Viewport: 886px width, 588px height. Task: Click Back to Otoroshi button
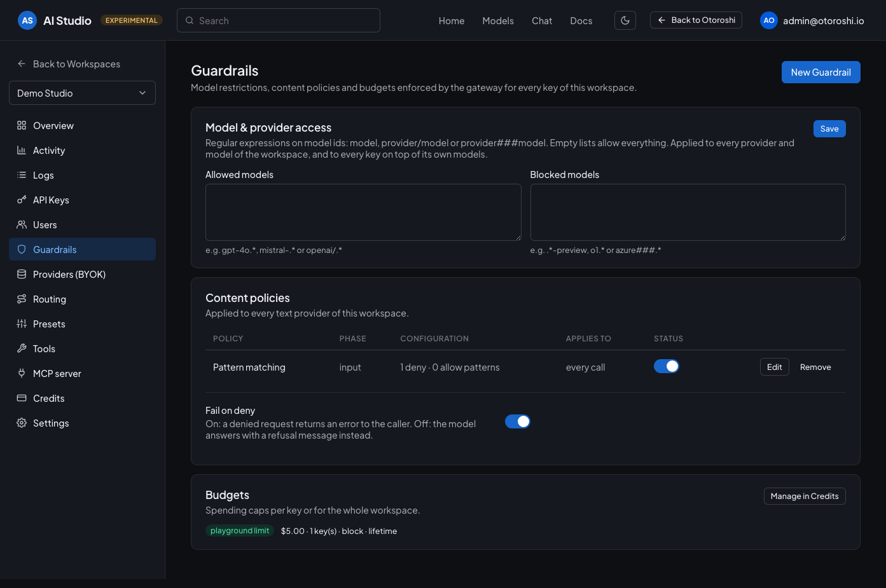[696, 20]
